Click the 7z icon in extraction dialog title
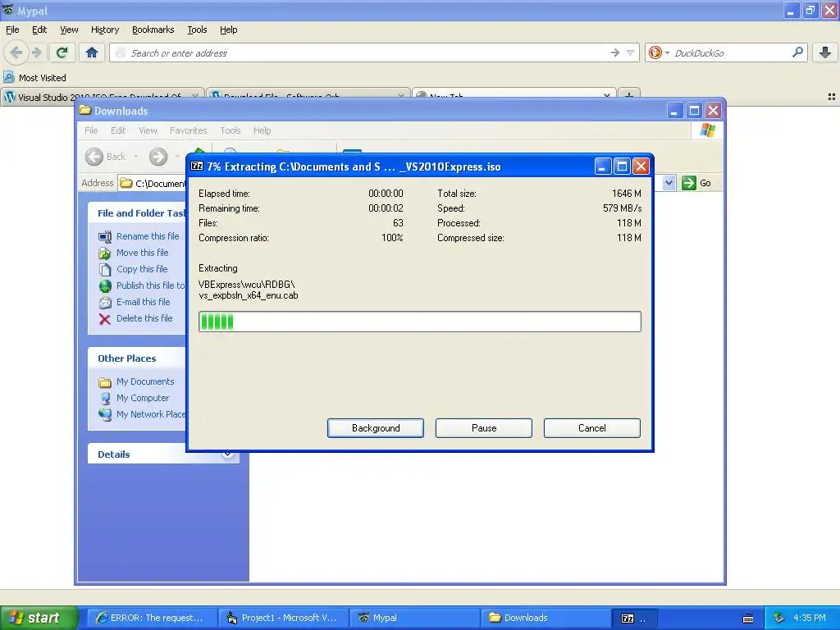 (x=197, y=166)
